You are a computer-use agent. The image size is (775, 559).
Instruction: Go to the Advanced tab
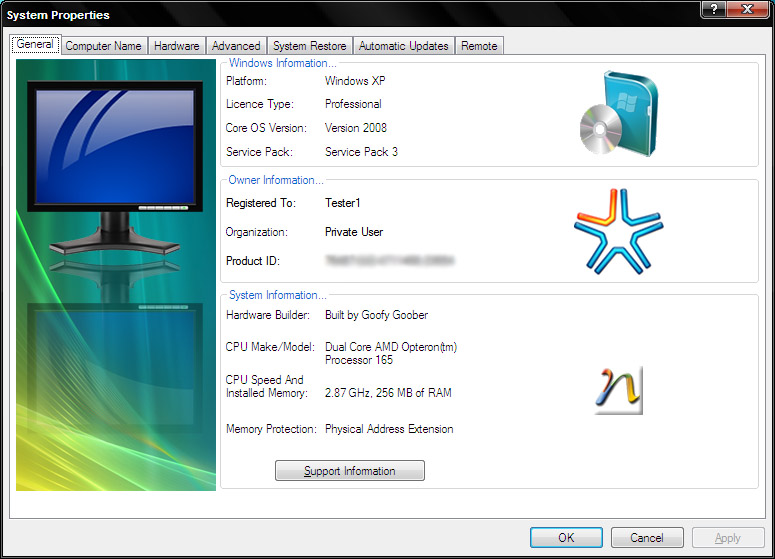point(236,46)
